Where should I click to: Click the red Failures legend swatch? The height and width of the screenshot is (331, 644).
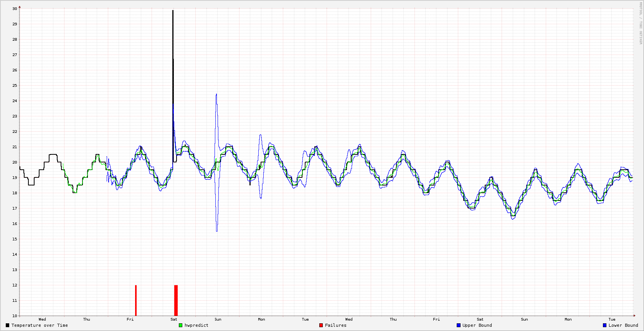tap(321, 325)
